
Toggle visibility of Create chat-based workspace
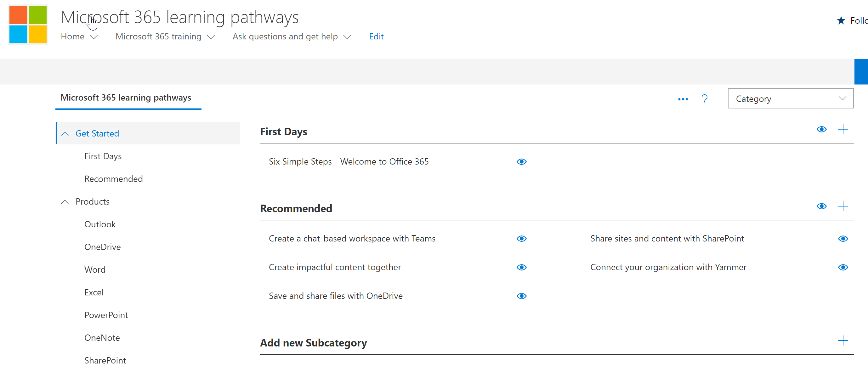pyautogui.click(x=521, y=238)
